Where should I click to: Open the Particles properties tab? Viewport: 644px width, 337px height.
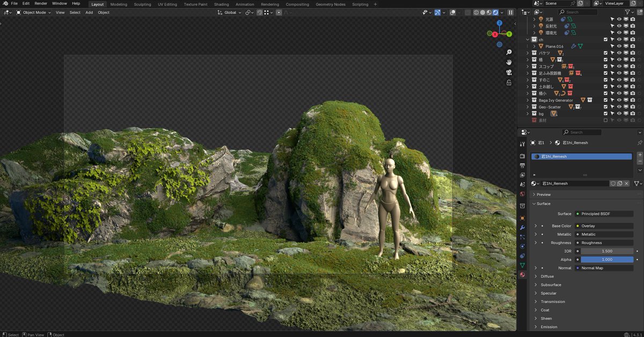pos(522,237)
